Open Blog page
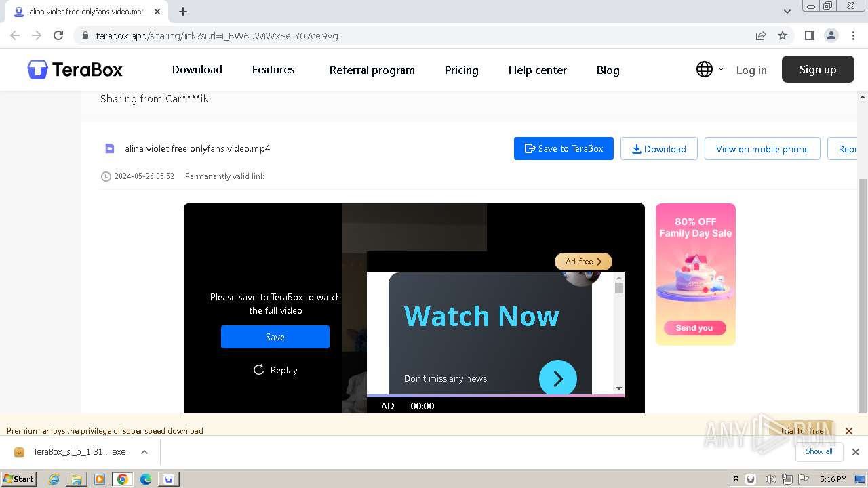The image size is (868, 488). tap(608, 70)
